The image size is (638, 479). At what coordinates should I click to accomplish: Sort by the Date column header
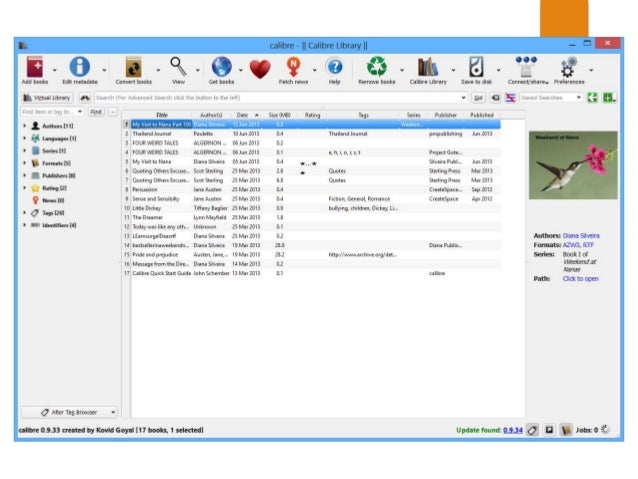[246, 115]
